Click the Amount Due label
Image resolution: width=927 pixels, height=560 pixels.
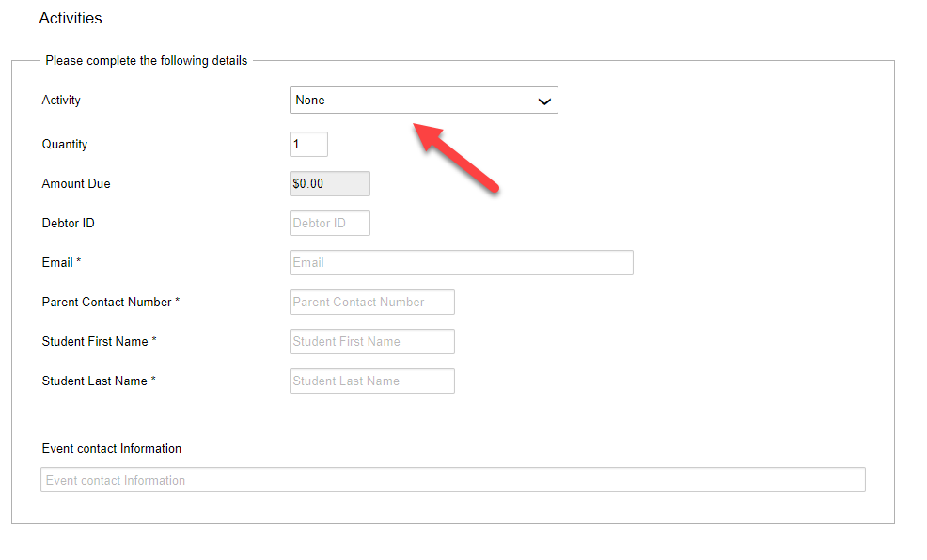click(75, 184)
